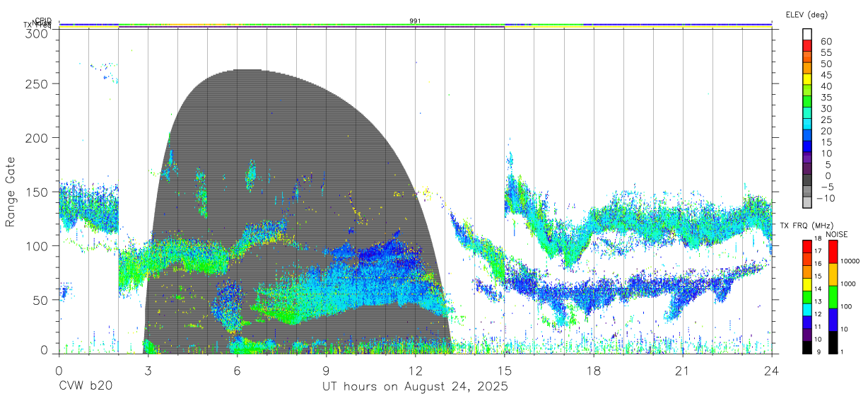
Task: Click the 6 hour tick on the time axis
Action: 237,371
